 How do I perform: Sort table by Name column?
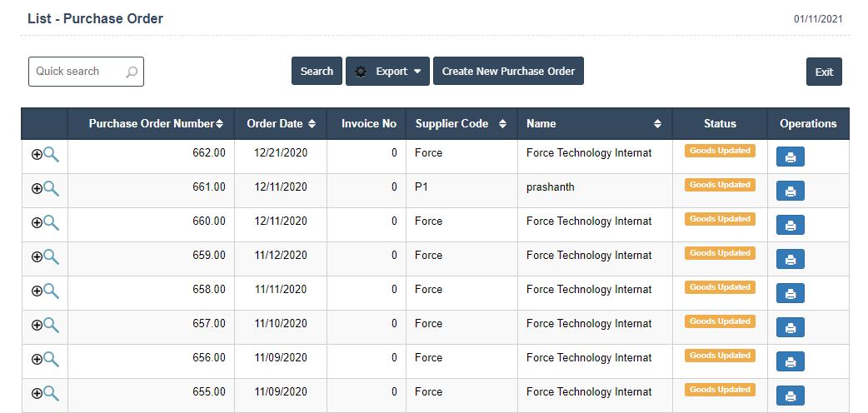pyautogui.click(x=657, y=124)
